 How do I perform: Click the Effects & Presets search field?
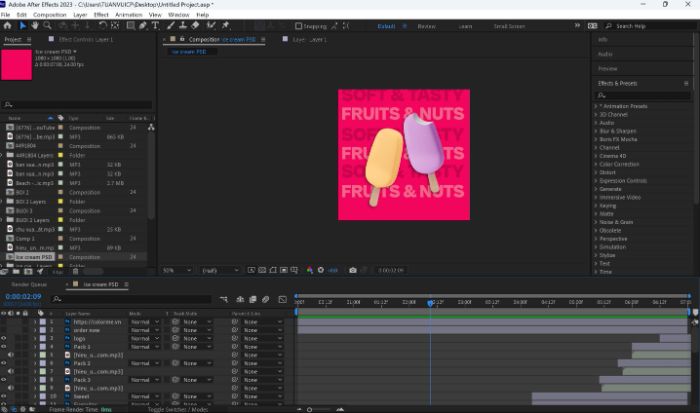pyautogui.click(x=642, y=95)
